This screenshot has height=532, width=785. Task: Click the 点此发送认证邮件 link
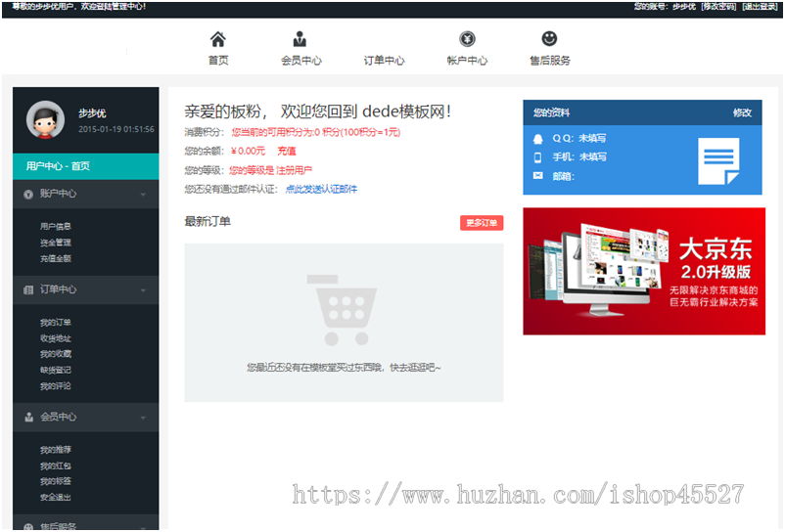pyautogui.click(x=321, y=189)
